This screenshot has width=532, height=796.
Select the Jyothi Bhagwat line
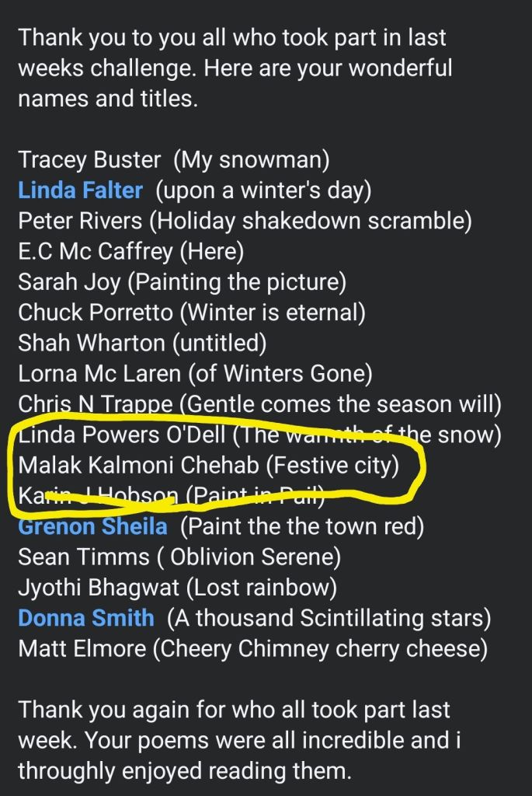178,588
